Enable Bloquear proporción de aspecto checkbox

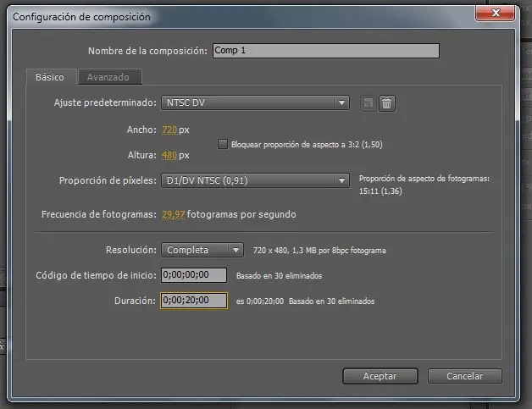click(x=223, y=144)
